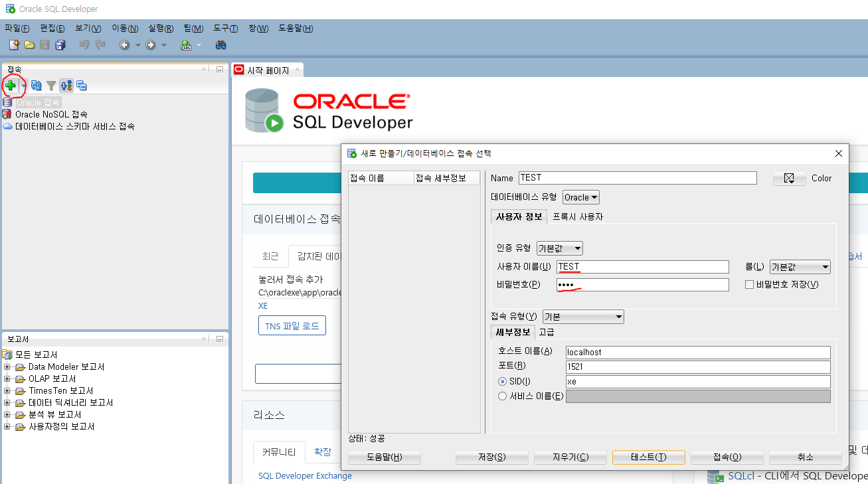Expand the 데이터 딕셔너리 보고서 node
The image size is (868, 484).
(7, 403)
